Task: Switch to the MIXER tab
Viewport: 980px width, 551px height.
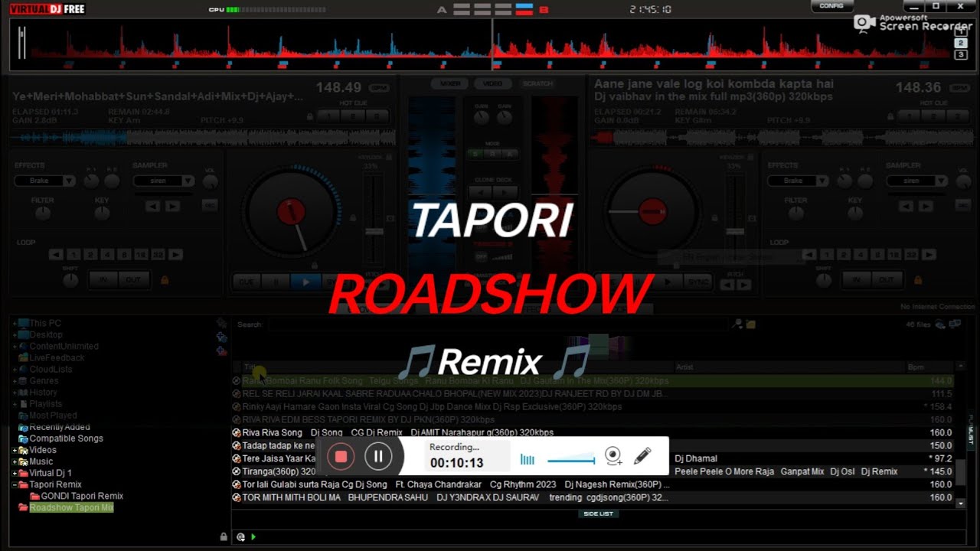Action: pos(450,83)
